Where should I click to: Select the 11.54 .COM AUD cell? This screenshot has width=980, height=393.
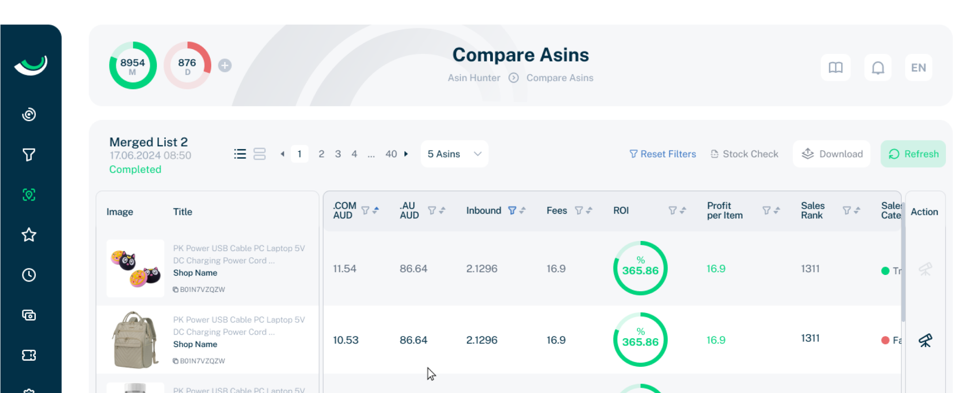pos(344,269)
